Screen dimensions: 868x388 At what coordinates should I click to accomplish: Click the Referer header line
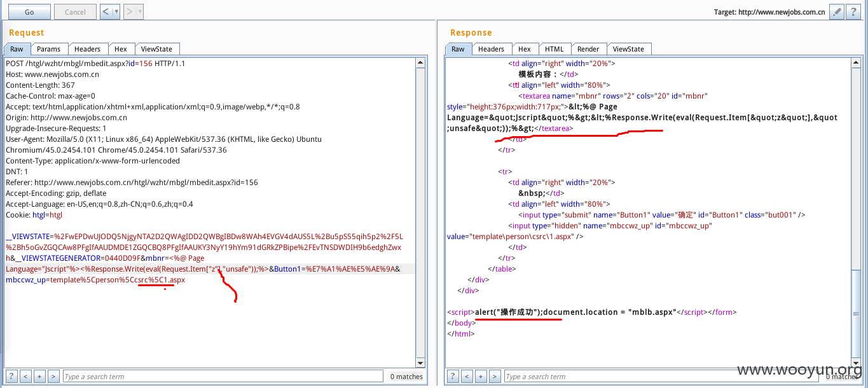click(132, 183)
